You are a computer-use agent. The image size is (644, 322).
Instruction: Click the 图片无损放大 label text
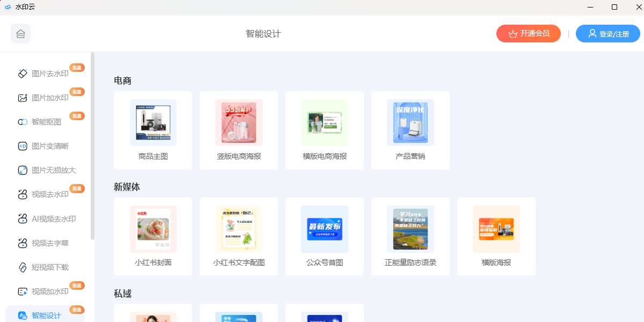pos(54,170)
